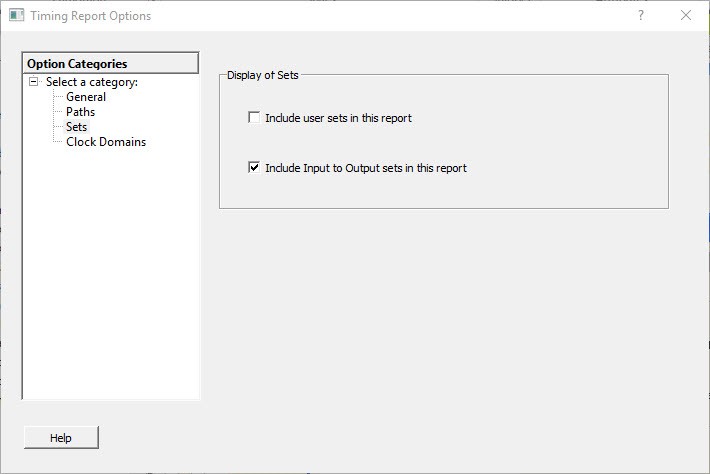
Task: Click the 'Display of Sets' group title
Action: [x=262, y=75]
